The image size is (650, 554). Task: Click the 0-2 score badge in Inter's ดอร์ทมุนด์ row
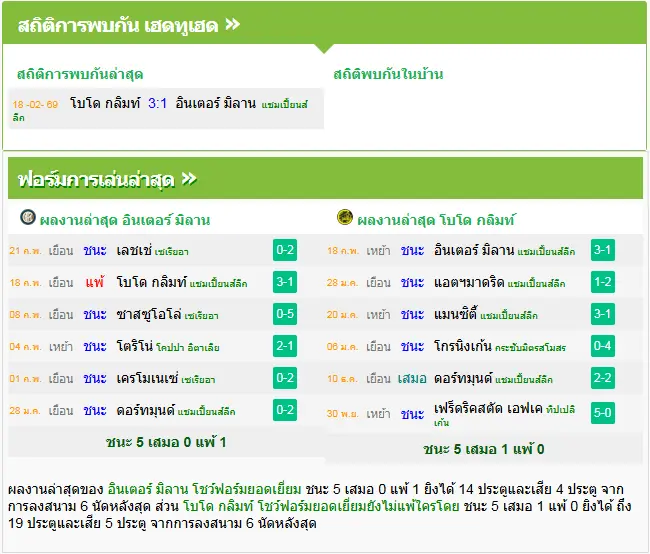pos(285,410)
